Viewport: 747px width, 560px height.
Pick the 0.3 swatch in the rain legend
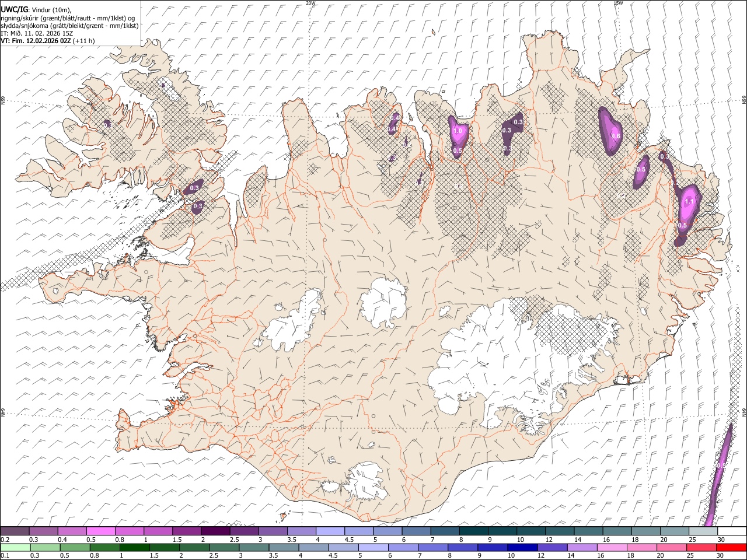45,548
